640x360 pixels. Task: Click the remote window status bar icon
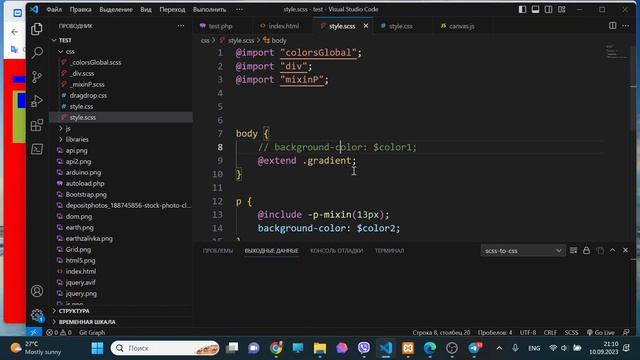click(x=34, y=332)
